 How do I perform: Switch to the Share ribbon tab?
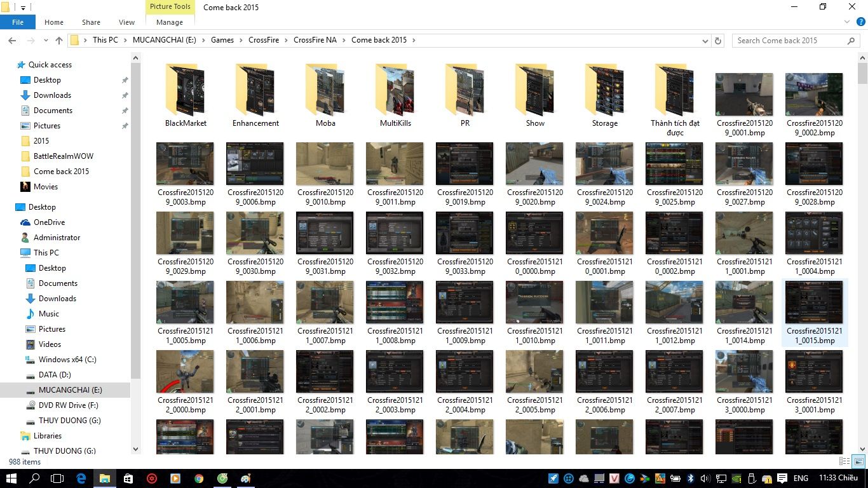tap(91, 22)
